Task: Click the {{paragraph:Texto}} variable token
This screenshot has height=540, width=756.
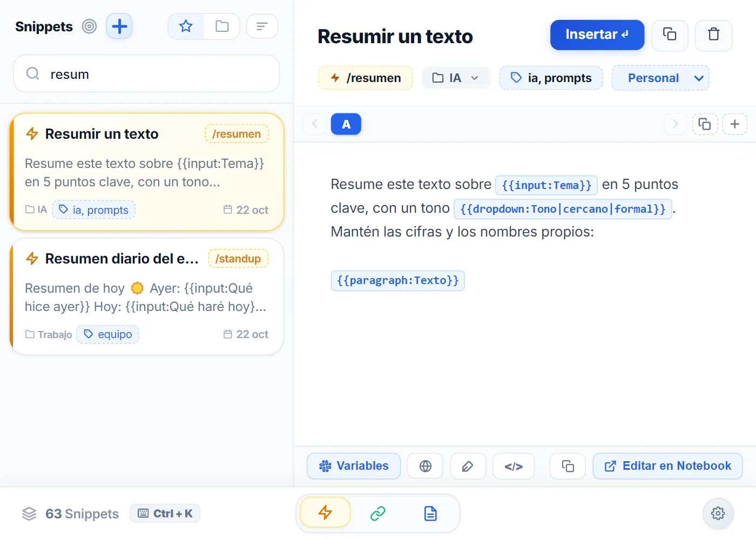Action: (x=398, y=281)
